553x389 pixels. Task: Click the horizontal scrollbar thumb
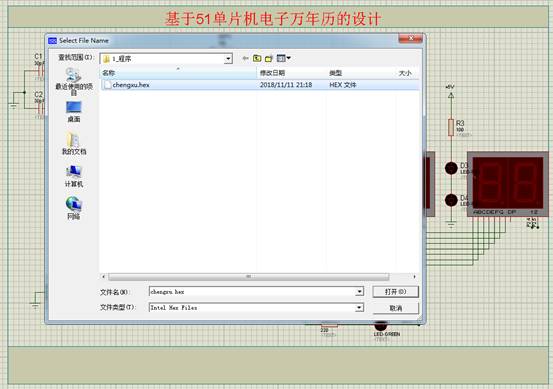point(249,276)
